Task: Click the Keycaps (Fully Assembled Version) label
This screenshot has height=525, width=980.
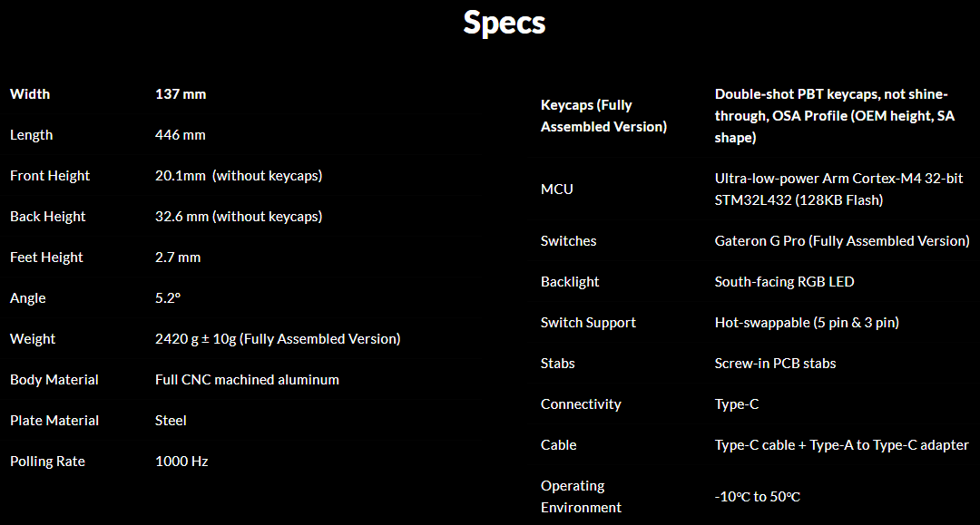Action: tap(603, 116)
